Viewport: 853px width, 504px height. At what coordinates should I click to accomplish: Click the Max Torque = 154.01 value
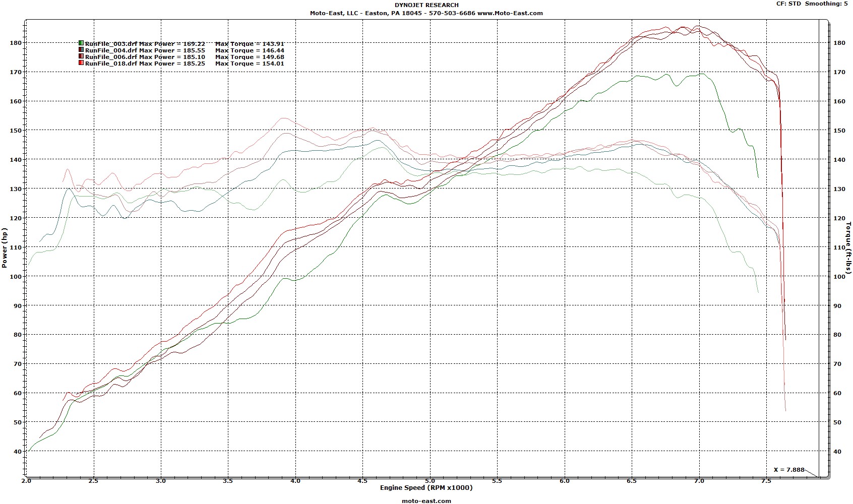click(x=250, y=64)
